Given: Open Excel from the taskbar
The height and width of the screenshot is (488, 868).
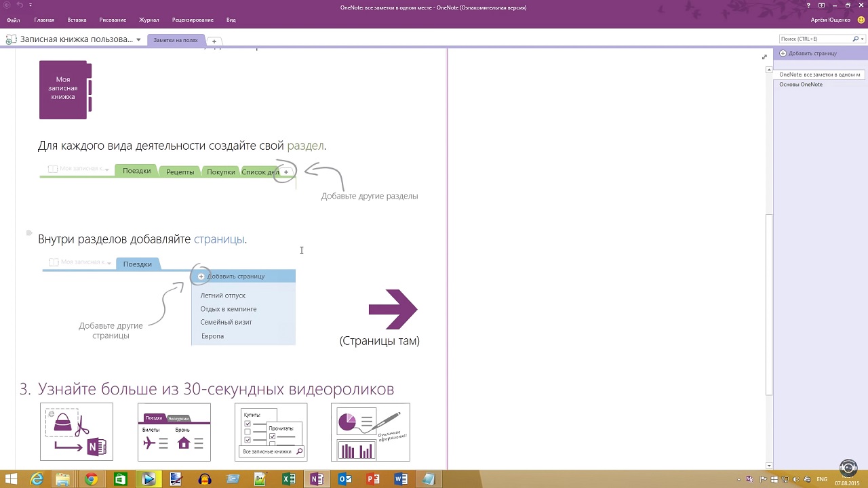Looking at the screenshot, I should coord(289,479).
